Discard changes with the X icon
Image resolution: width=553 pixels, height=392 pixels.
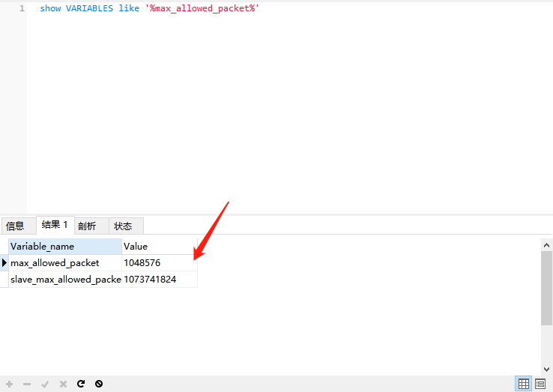pyautogui.click(x=63, y=384)
